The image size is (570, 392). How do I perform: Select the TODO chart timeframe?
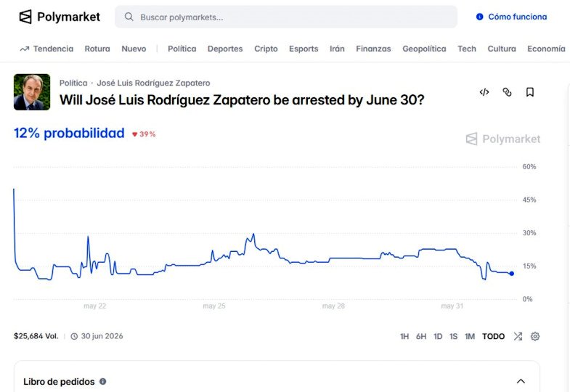493,336
